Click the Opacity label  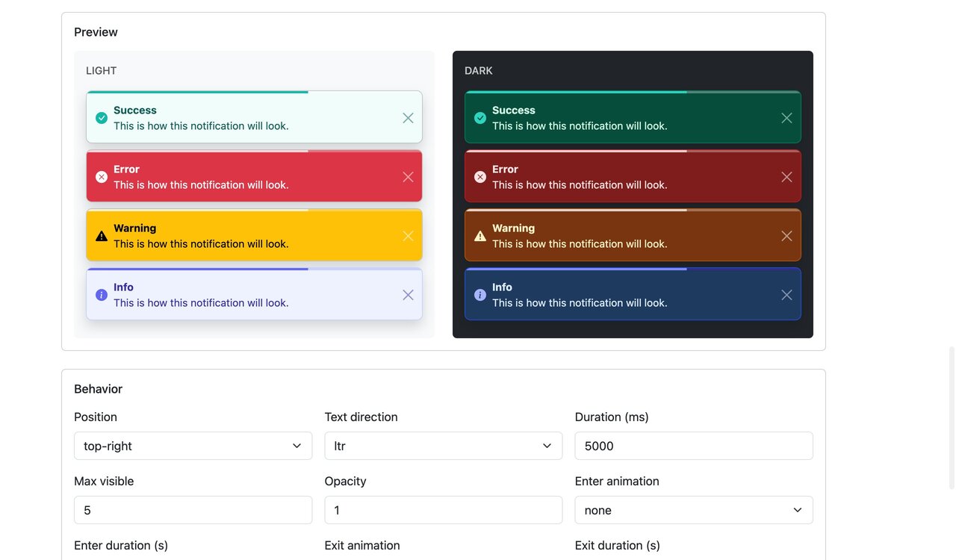pos(346,481)
